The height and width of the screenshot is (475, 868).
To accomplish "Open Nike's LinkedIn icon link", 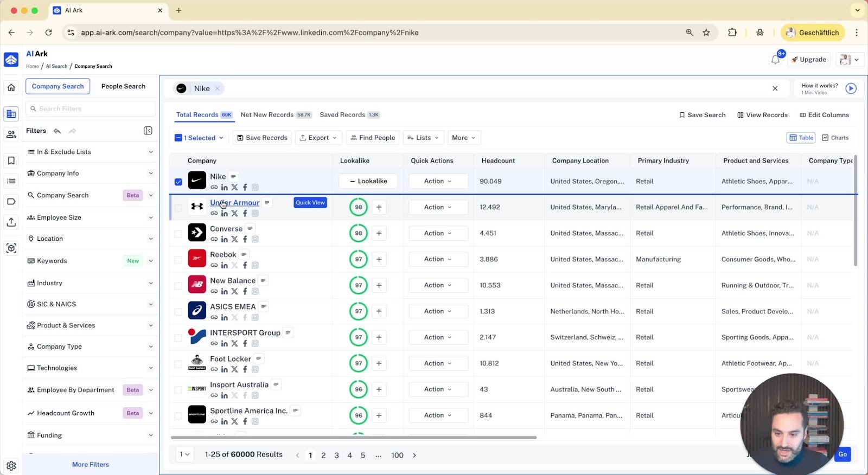I will tap(225, 188).
